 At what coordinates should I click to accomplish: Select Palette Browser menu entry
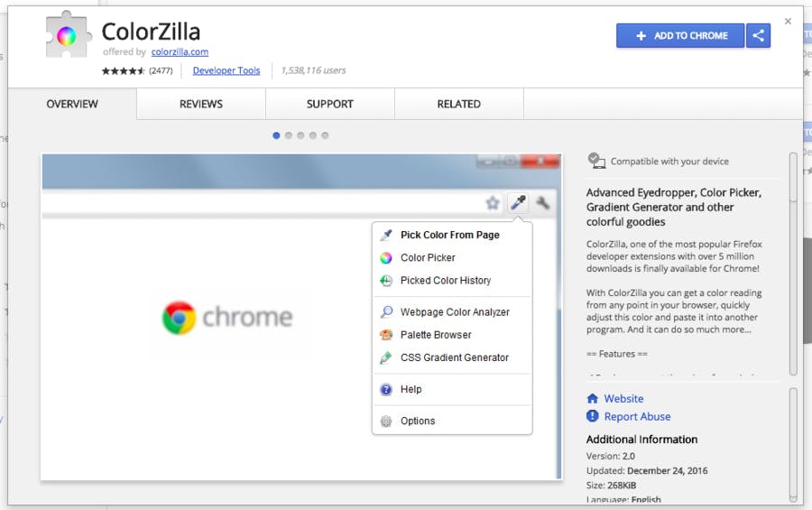pyautogui.click(x=436, y=335)
